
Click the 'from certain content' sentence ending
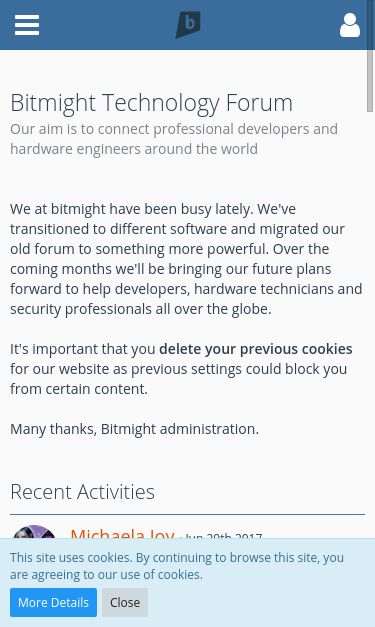(79, 389)
